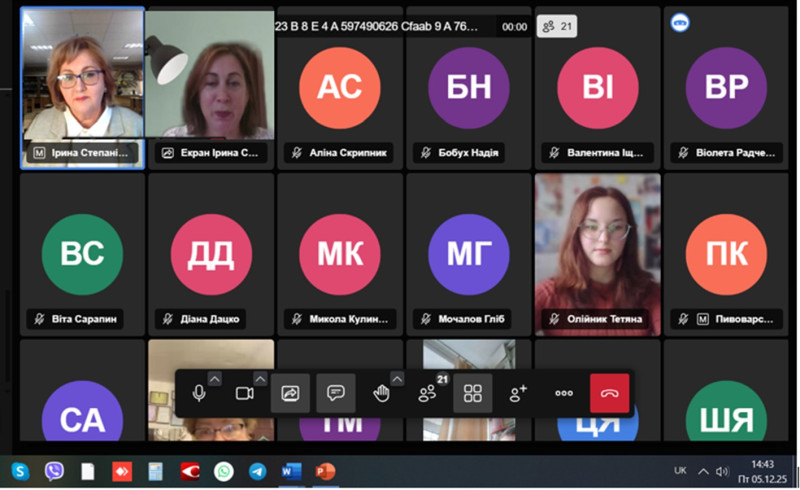The width and height of the screenshot is (800, 490).
Task: Open WhatsApp from the taskbar
Action: point(224,471)
